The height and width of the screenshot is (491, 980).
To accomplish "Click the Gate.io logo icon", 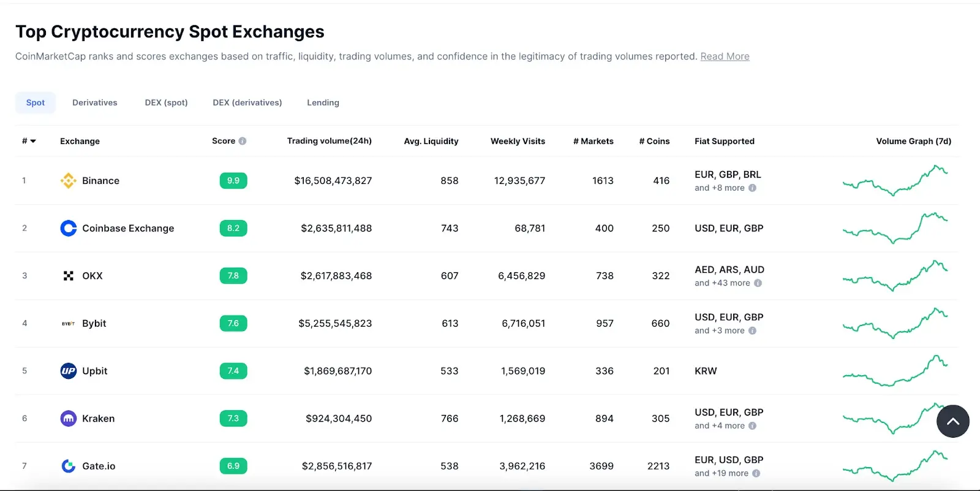I will [x=69, y=466].
